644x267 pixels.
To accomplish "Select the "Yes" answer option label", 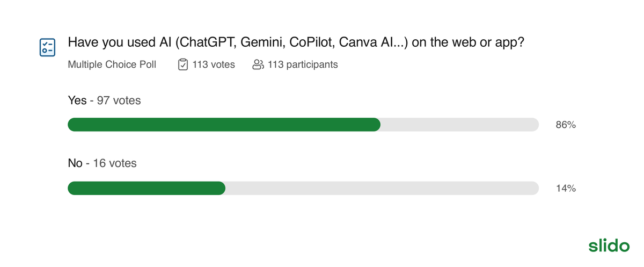I will coord(77,100).
